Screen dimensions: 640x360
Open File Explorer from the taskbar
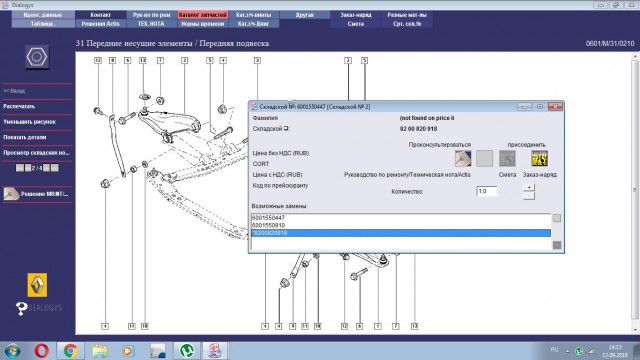click(100, 351)
